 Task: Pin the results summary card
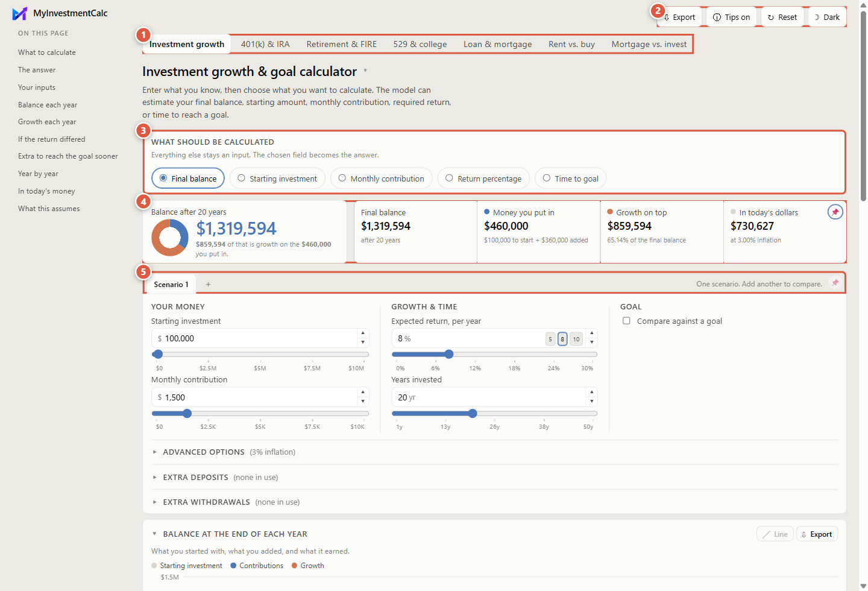click(x=835, y=212)
